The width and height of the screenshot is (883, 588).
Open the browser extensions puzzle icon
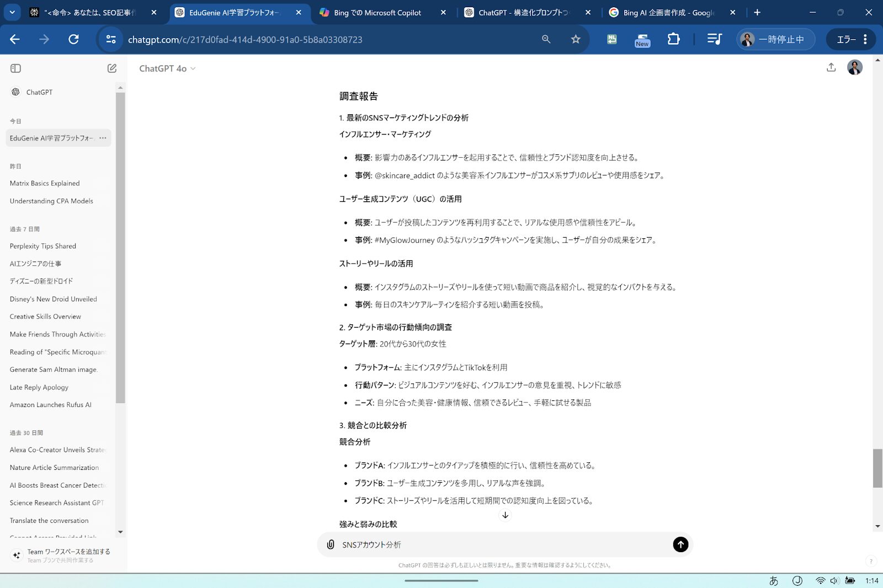(673, 39)
